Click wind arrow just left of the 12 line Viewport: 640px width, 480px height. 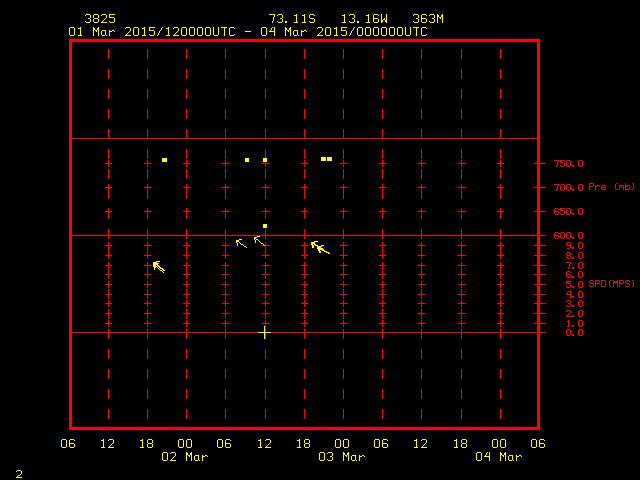click(x=260, y=241)
